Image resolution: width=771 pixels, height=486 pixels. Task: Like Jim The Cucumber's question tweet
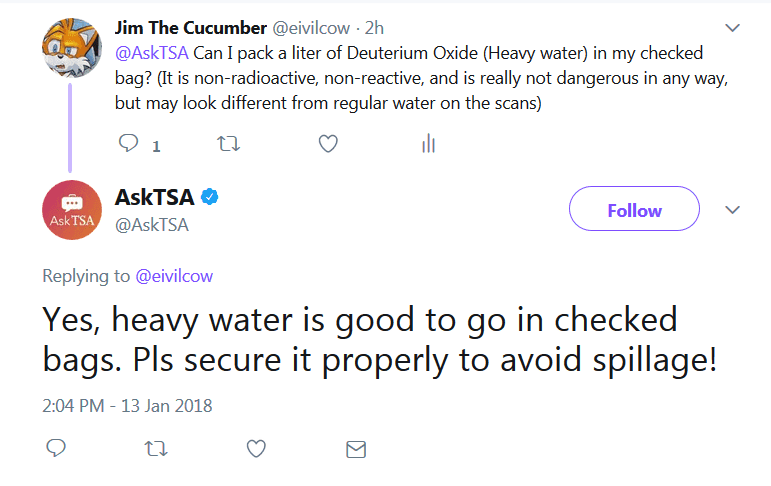point(327,145)
